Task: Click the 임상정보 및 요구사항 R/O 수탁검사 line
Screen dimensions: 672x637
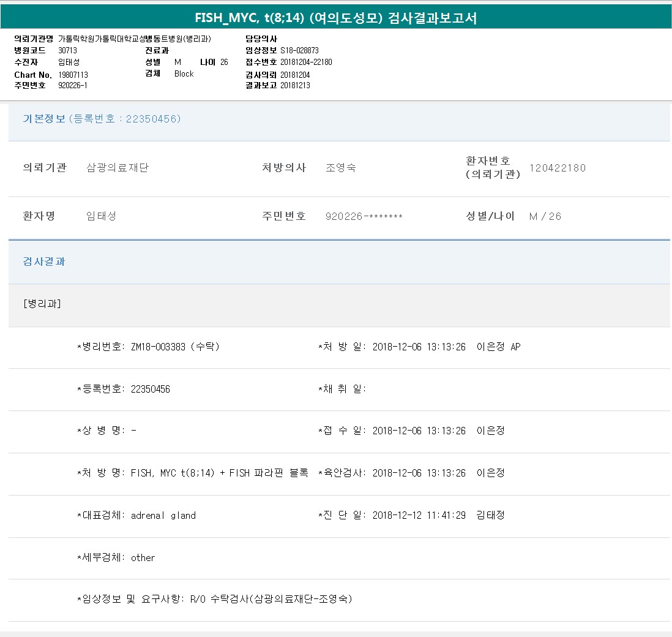Action: point(215,599)
